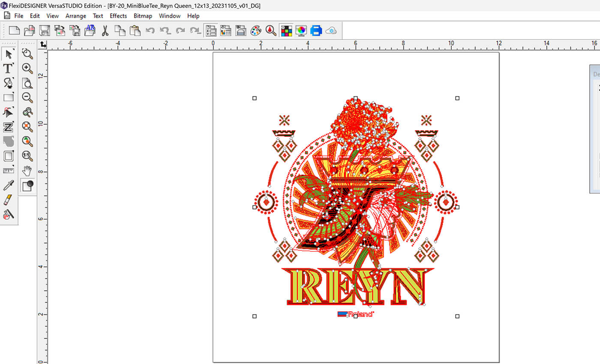Click the multiple Undo history icon
Viewport: 600px width, 364px height.
(165, 30)
